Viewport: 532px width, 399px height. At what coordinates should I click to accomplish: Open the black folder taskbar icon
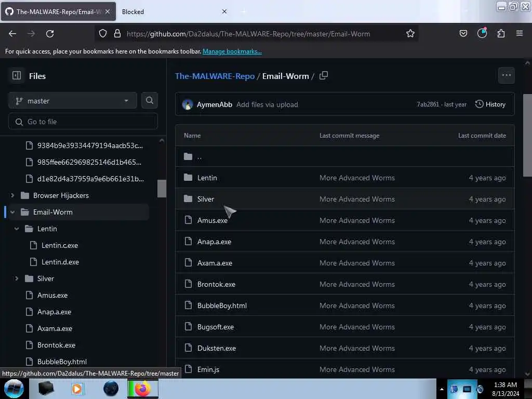pos(46,389)
